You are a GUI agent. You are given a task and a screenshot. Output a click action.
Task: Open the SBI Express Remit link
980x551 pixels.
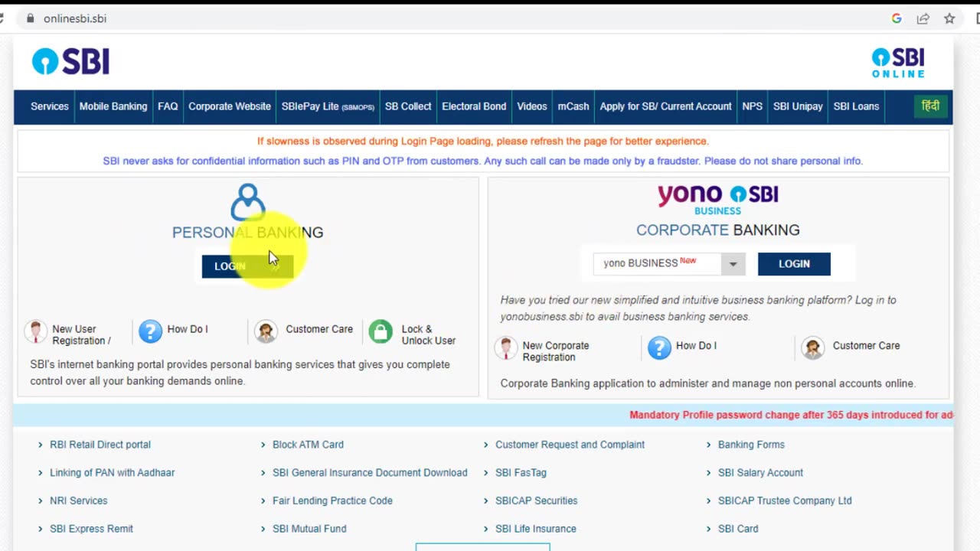point(91,529)
